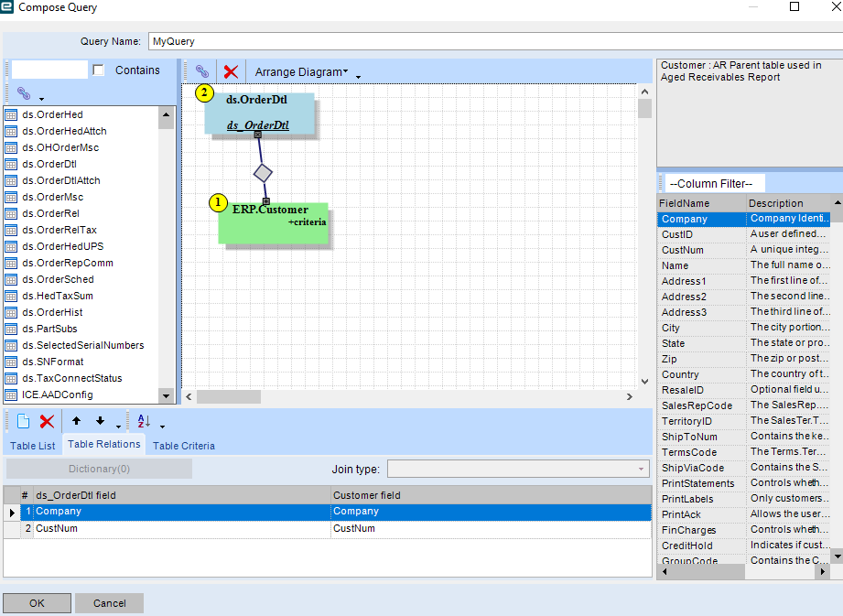Click the table icon next to ds.OrderHed

11,114
